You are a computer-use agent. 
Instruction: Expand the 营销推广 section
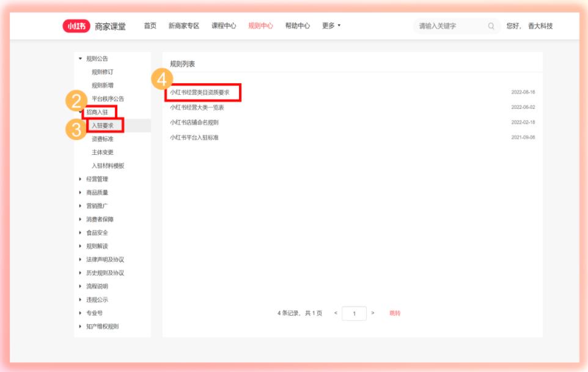97,206
